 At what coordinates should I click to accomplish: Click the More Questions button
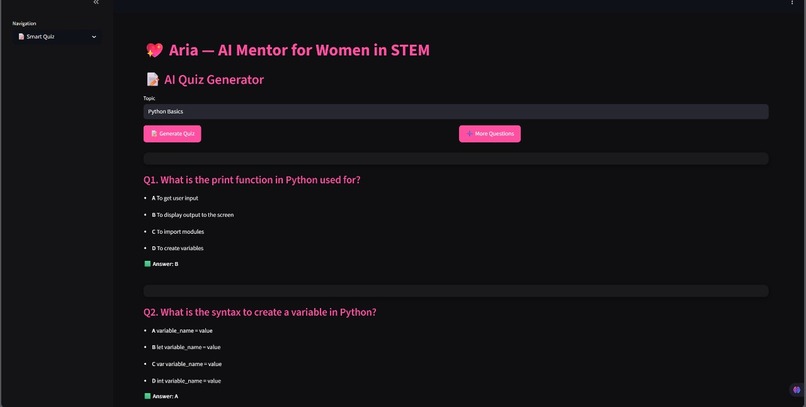[490, 134]
